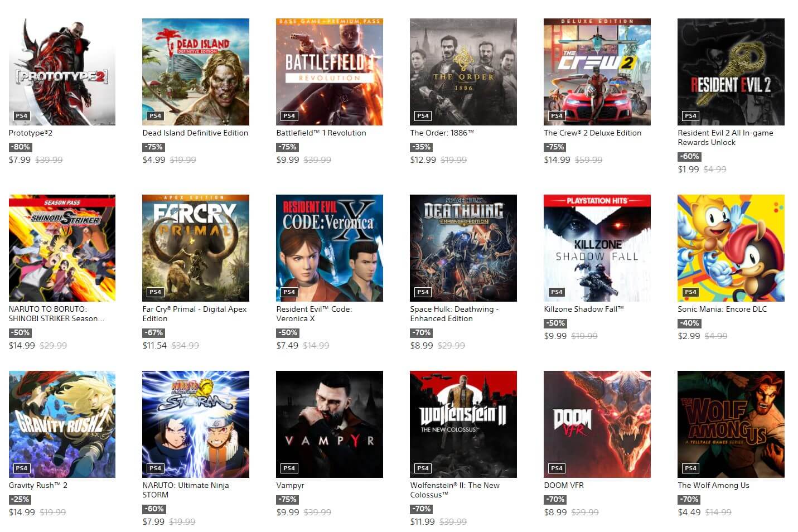The image size is (798, 532).
Task: Open the Prototype 2 cover art
Action: [x=62, y=72]
